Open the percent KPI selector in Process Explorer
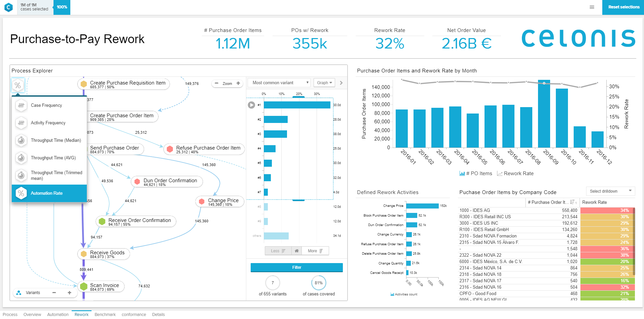The width and height of the screenshot is (644, 319). tap(18, 86)
